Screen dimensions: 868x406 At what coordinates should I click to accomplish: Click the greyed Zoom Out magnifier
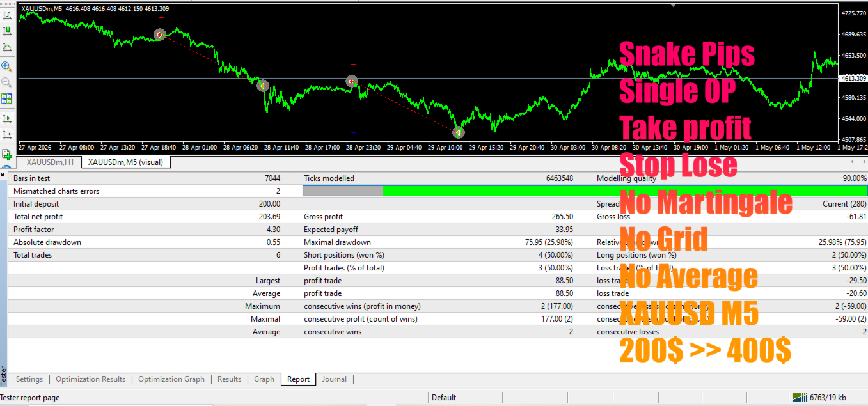tap(7, 82)
